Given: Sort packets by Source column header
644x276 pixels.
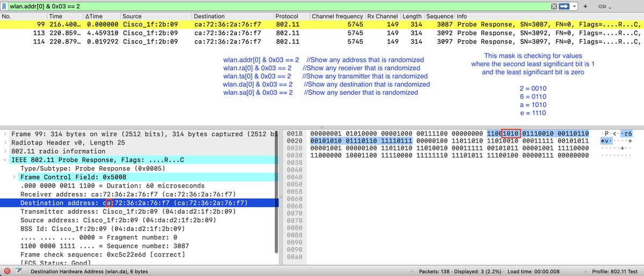Looking at the screenshot, I should pos(156,17).
